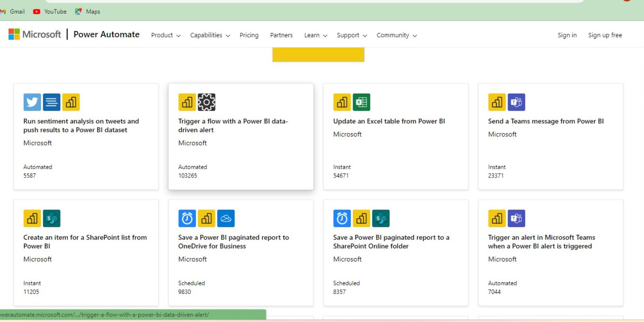Click the clock icon on OneDrive report card
644x322 pixels.
click(x=187, y=218)
